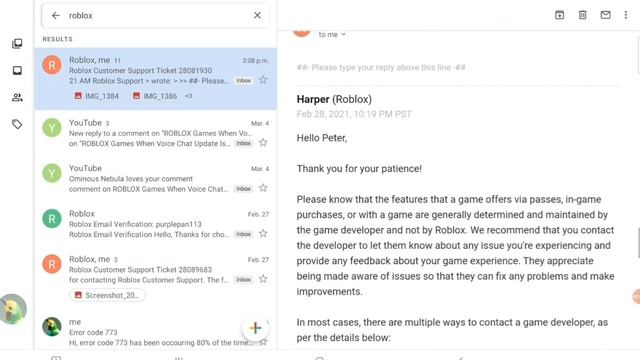Viewport: 640px width, 360px height.
Task: Open the Promotions tag sidebar icon
Action: pos(17,124)
